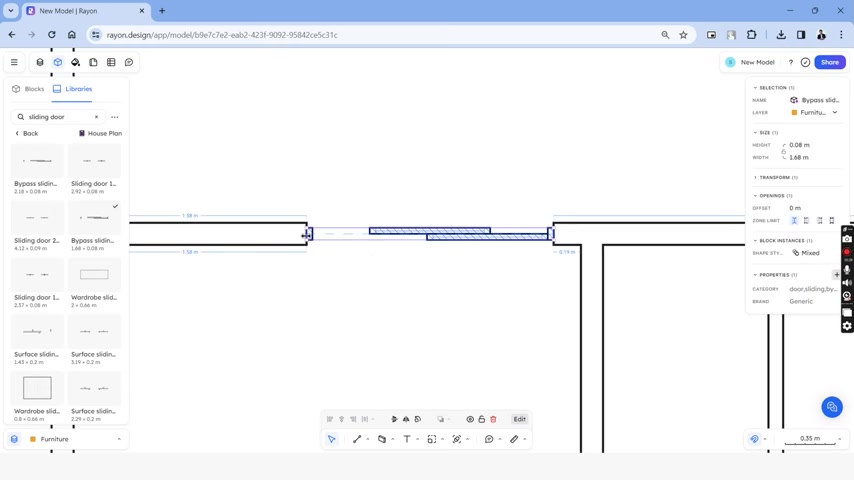The width and height of the screenshot is (854, 480).
Task: Open the Blocks cube panel icon
Action: [x=58, y=62]
